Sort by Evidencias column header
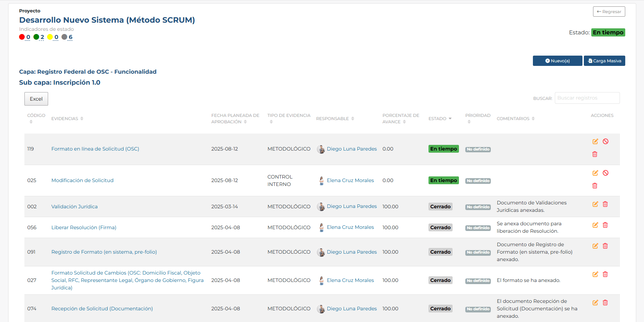Image resolution: width=644 pixels, height=322 pixels. (x=67, y=119)
